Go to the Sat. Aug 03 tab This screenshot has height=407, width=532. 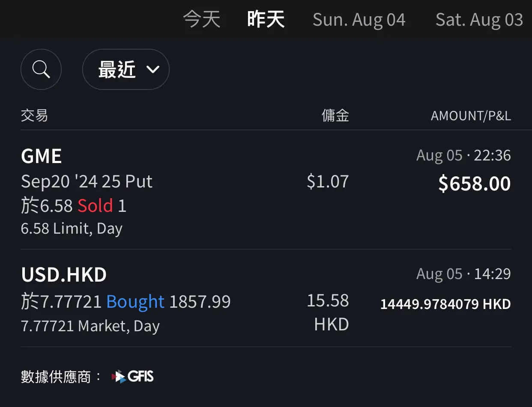(479, 20)
